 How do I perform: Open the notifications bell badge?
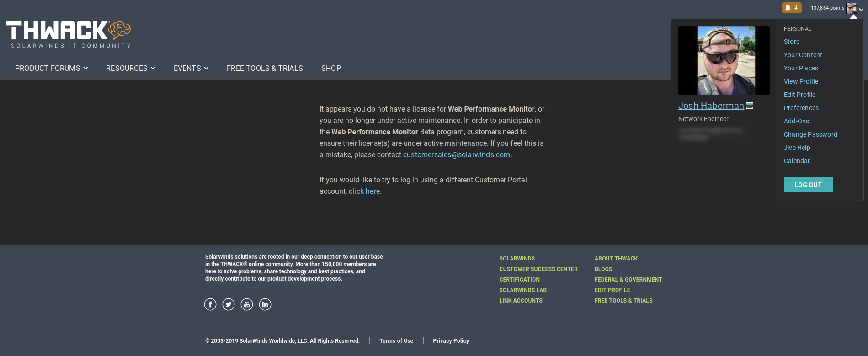[x=791, y=8]
